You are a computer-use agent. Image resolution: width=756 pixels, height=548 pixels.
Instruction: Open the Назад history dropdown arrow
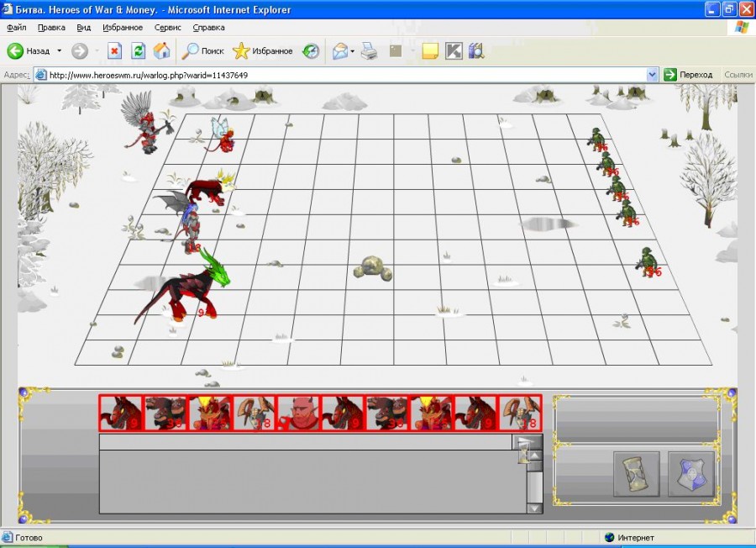point(60,50)
